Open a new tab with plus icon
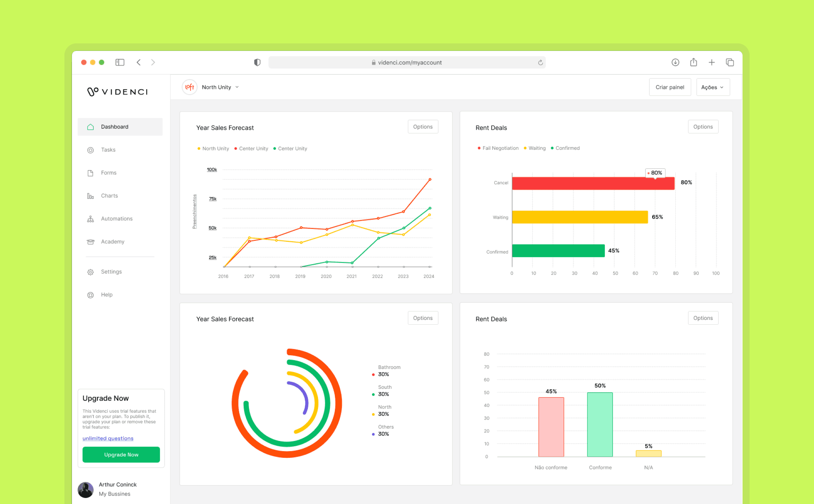 pos(712,62)
